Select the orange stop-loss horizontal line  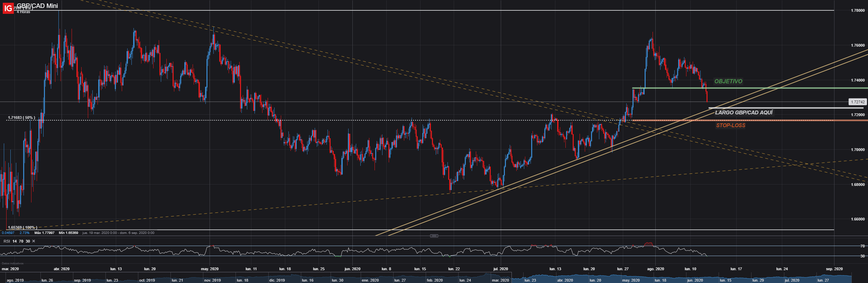[750, 120]
